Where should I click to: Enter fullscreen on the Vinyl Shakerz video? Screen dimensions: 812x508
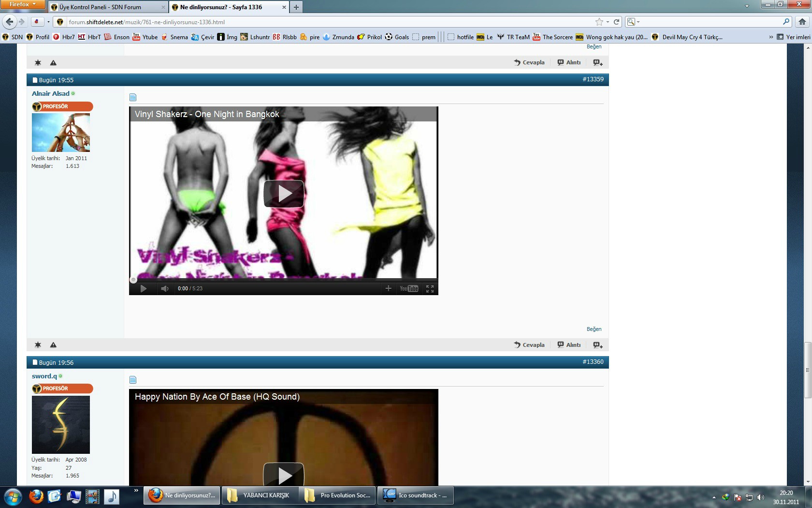click(x=430, y=288)
